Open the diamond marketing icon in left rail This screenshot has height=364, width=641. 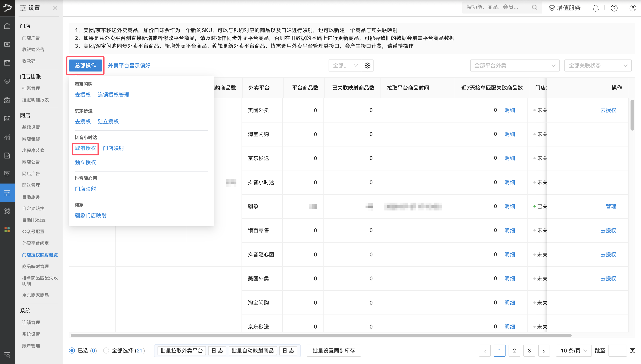pyautogui.click(x=7, y=81)
